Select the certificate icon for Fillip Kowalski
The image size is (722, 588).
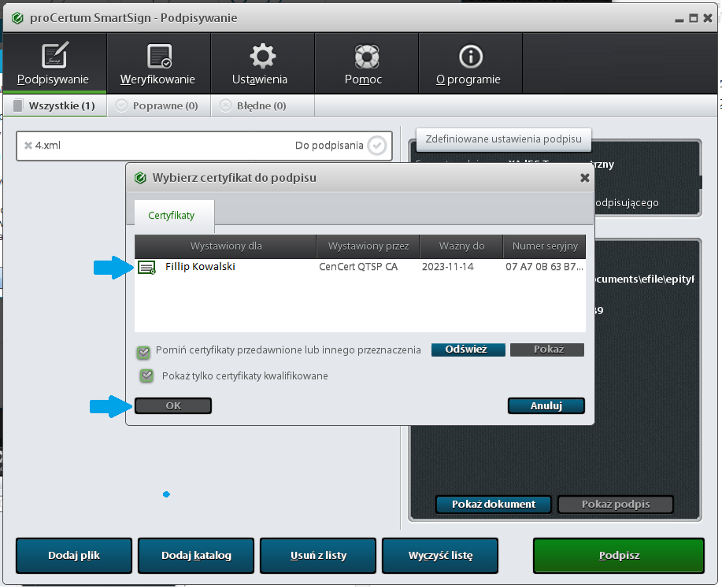click(147, 267)
